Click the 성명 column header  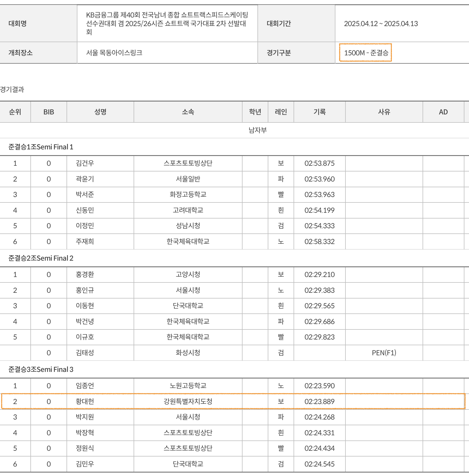pyautogui.click(x=100, y=112)
